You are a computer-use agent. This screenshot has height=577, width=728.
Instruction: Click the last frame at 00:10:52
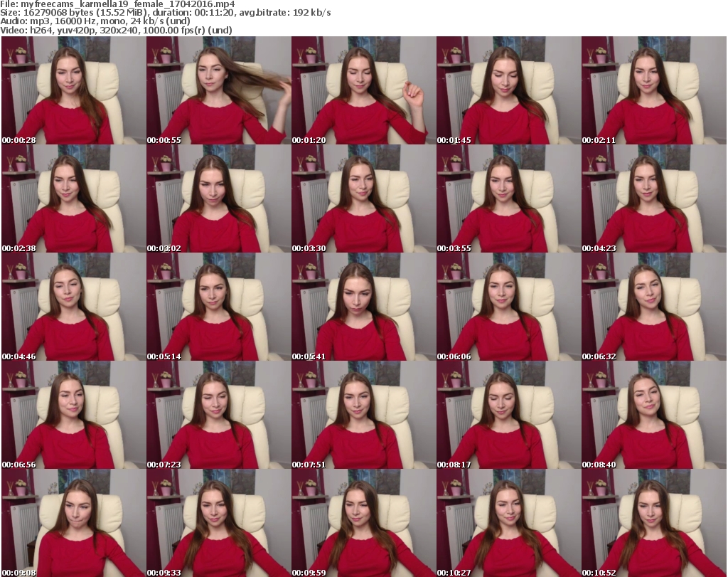coord(653,523)
